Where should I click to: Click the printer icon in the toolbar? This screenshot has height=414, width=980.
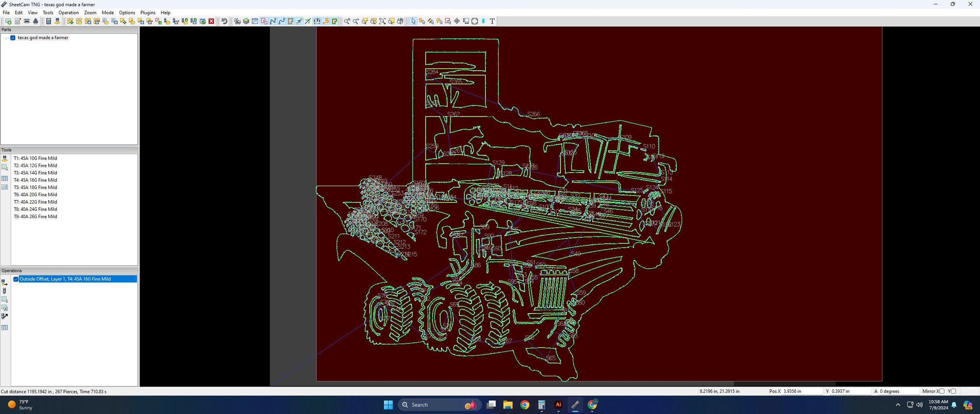(x=27, y=21)
